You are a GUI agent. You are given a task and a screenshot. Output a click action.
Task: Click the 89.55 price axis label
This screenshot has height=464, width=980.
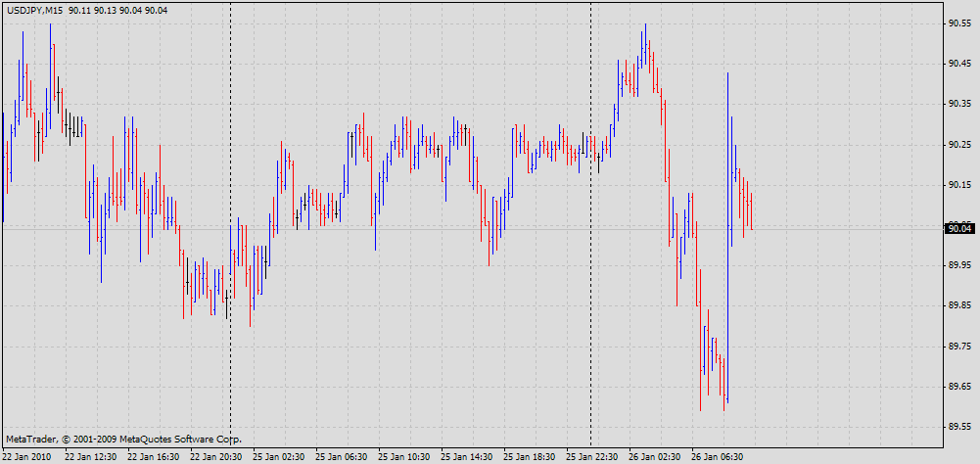[959, 427]
